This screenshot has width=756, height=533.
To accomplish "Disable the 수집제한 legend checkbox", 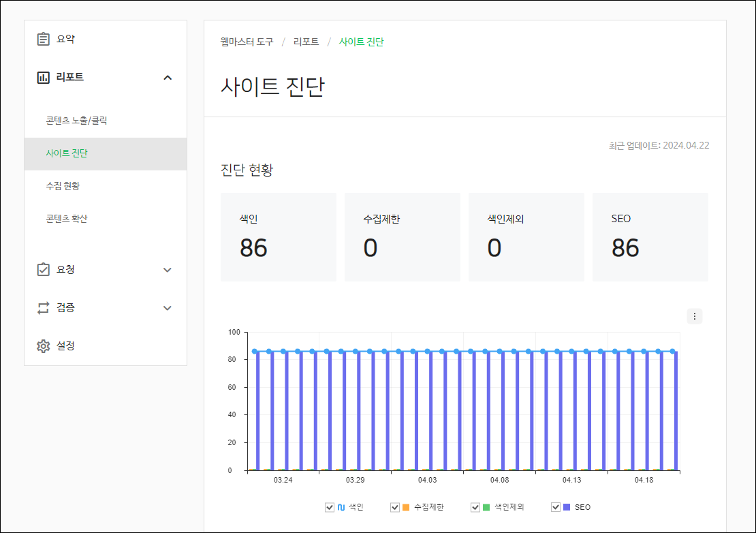I will pos(394,506).
